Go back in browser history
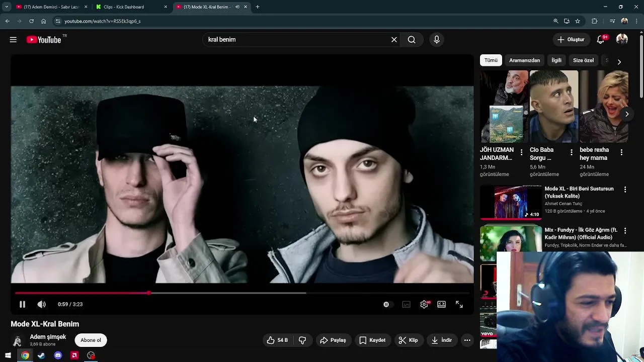The height and width of the screenshot is (362, 644). [x=7, y=21]
